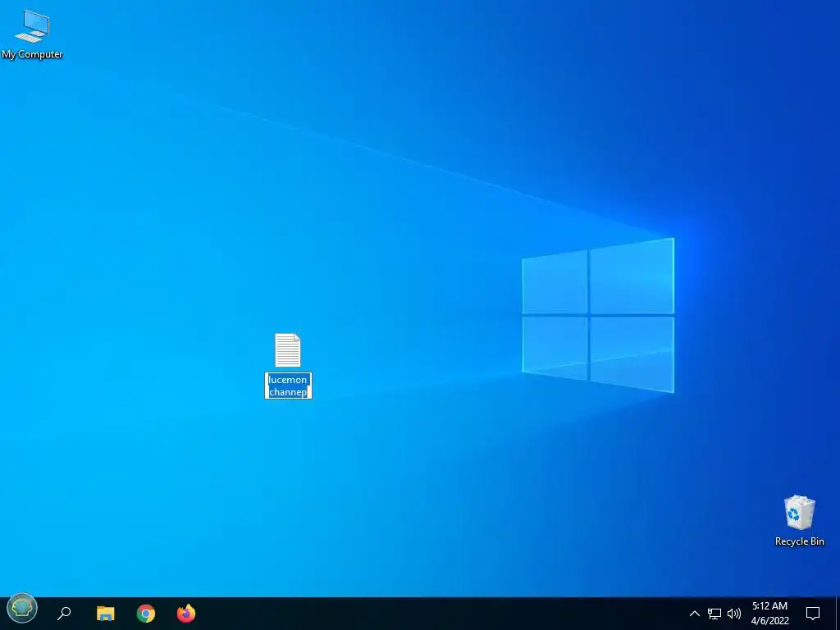Open network status tray icon

click(x=714, y=614)
